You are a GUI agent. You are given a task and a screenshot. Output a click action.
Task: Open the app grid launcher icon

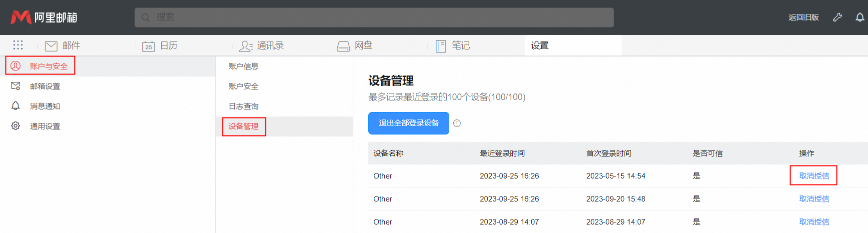click(x=18, y=45)
